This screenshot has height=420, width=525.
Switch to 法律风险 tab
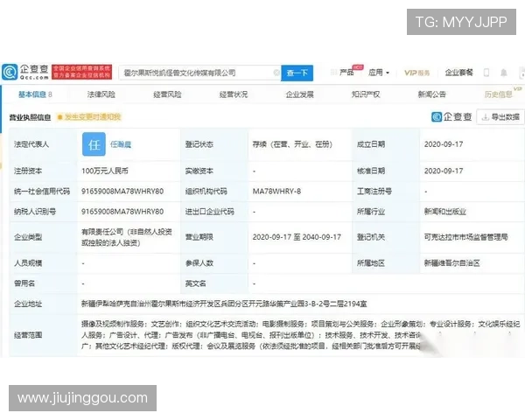click(x=101, y=94)
